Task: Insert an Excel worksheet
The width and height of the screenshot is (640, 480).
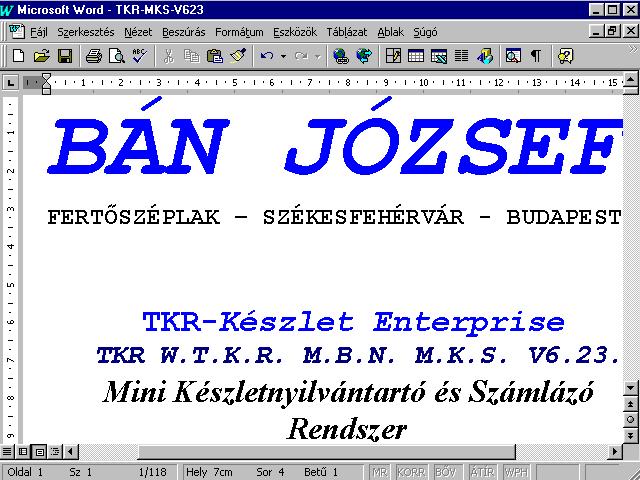Action: tap(439, 56)
